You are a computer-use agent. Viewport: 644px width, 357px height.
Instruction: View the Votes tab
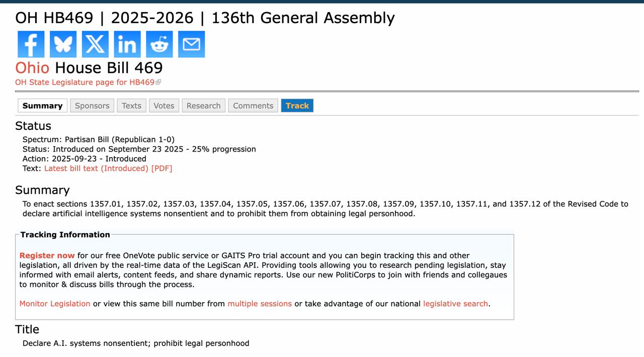coord(164,106)
